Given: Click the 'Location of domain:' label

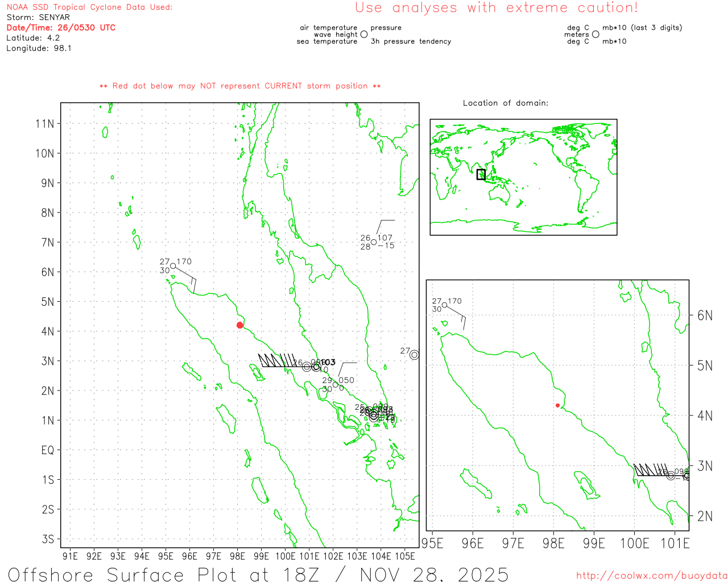Looking at the screenshot, I should (x=505, y=103).
